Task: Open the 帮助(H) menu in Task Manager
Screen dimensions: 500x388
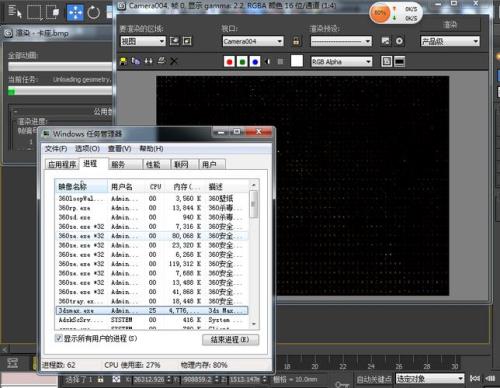Action: pos(151,149)
